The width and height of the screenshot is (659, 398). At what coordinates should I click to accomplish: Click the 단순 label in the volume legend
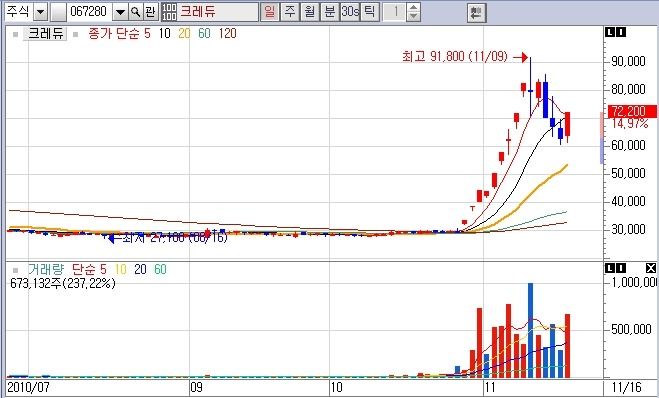pyautogui.click(x=83, y=269)
